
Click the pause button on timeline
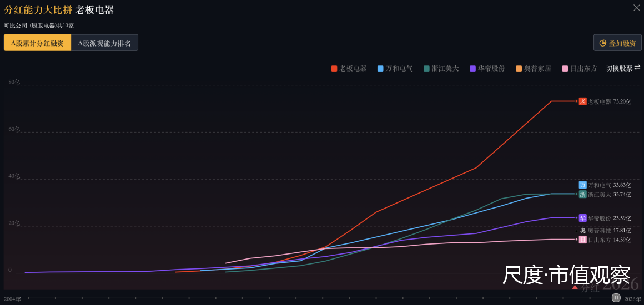(x=616, y=298)
